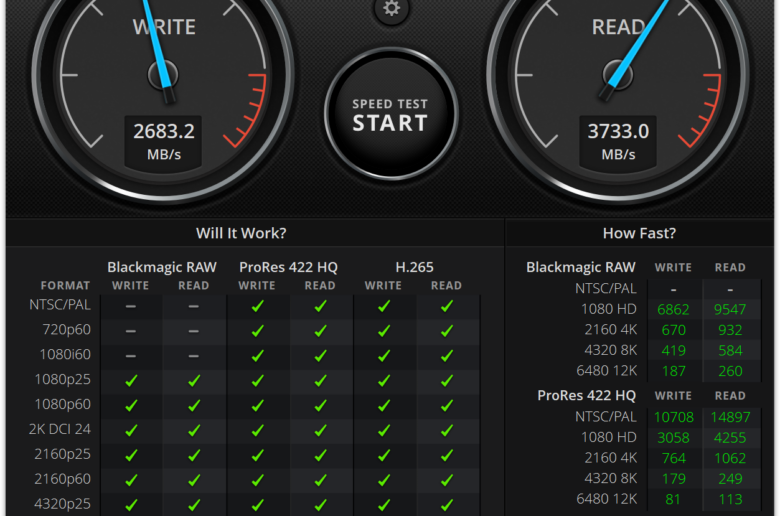Click H.265 read checkmark for 2160p25

[x=447, y=455]
